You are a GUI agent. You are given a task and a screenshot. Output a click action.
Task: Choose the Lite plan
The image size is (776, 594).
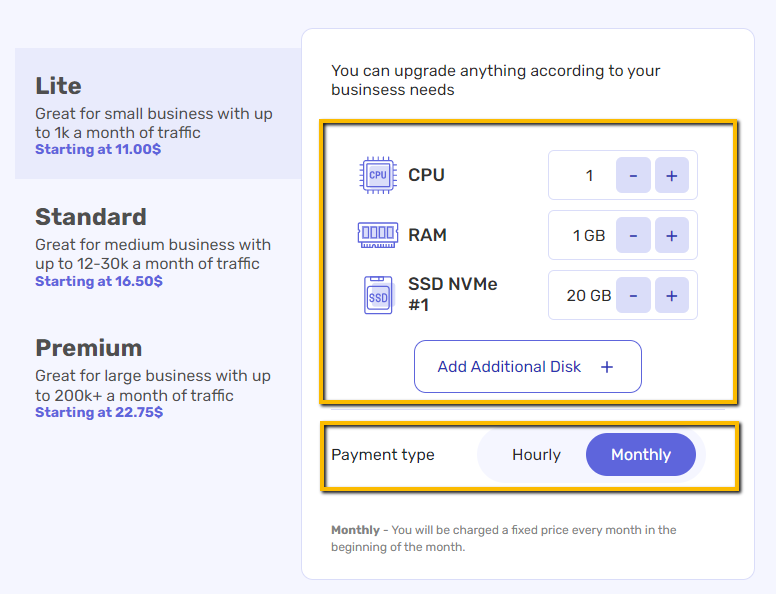pos(158,113)
